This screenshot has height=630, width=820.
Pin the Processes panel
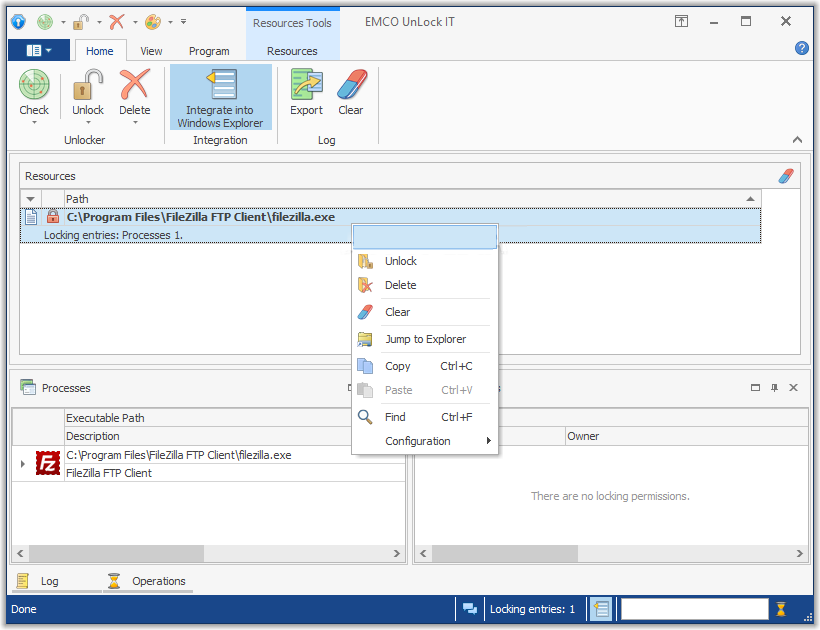776,388
